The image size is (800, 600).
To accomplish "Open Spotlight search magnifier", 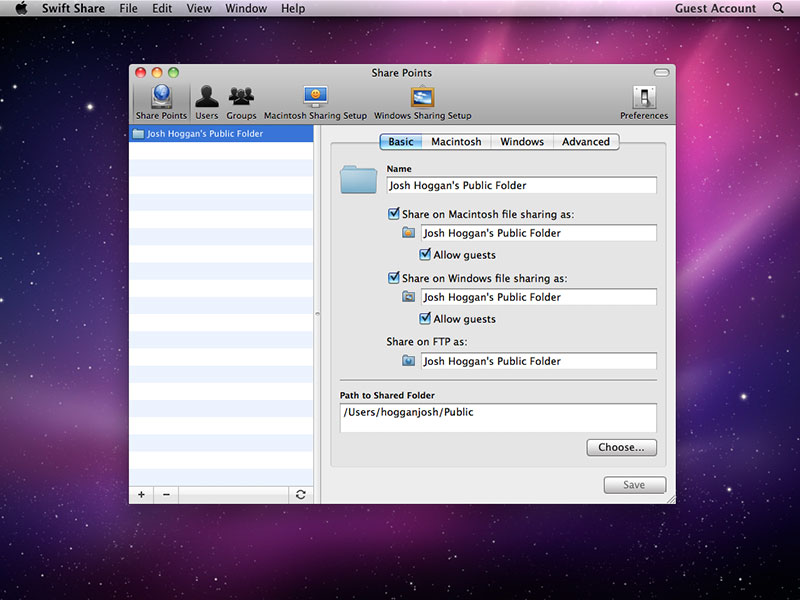I will pyautogui.click(x=778, y=8).
